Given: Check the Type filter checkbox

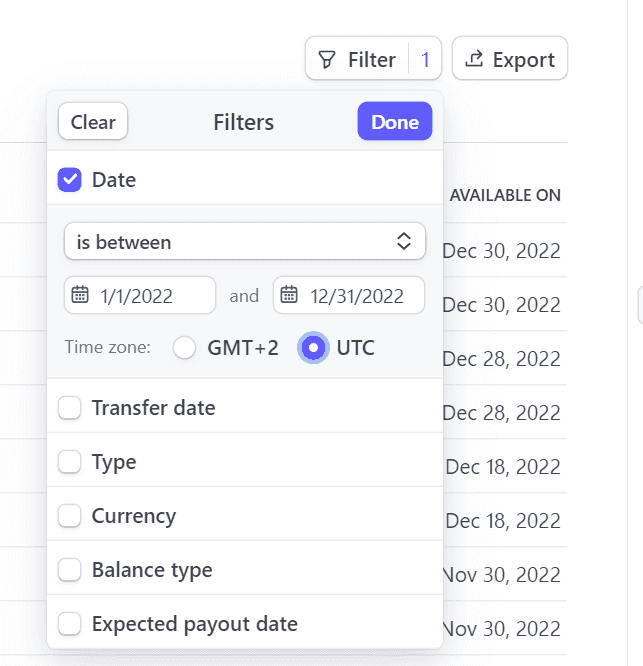Looking at the screenshot, I should coord(70,462).
